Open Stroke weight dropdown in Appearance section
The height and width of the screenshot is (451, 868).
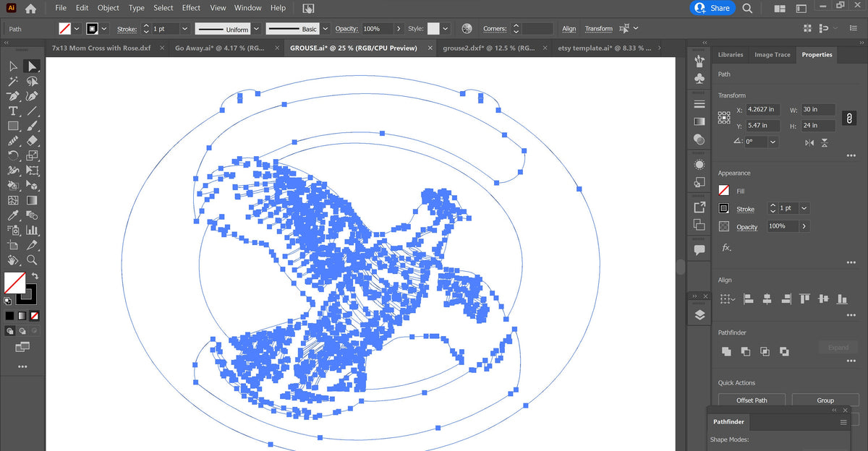click(804, 208)
